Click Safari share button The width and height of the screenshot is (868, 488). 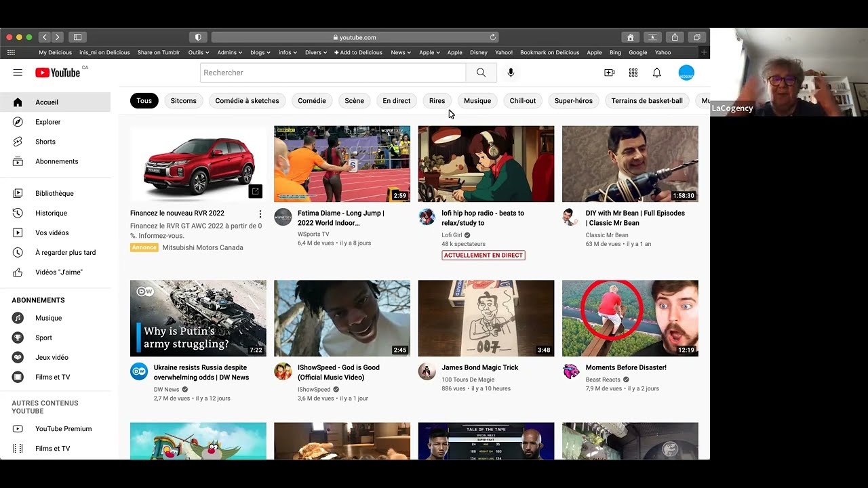pyautogui.click(x=675, y=37)
